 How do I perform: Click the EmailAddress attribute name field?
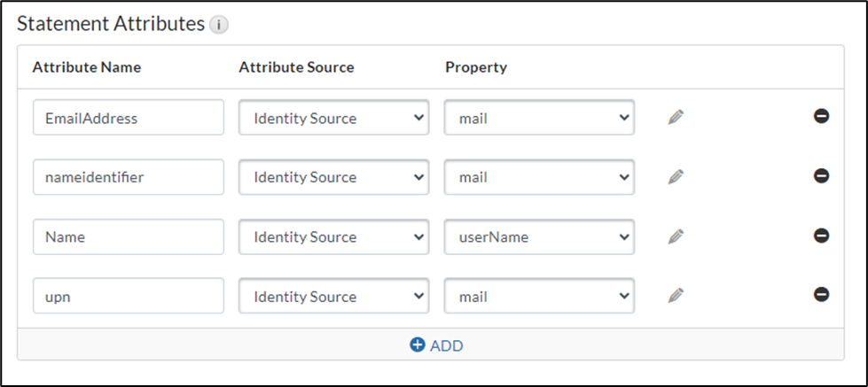[x=128, y=117]
